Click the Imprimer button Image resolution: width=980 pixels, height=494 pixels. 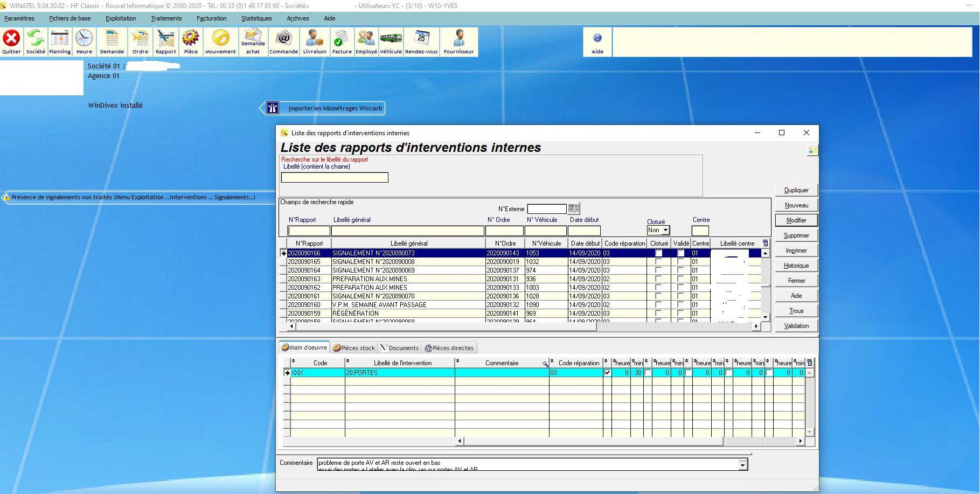click(796, 251)
